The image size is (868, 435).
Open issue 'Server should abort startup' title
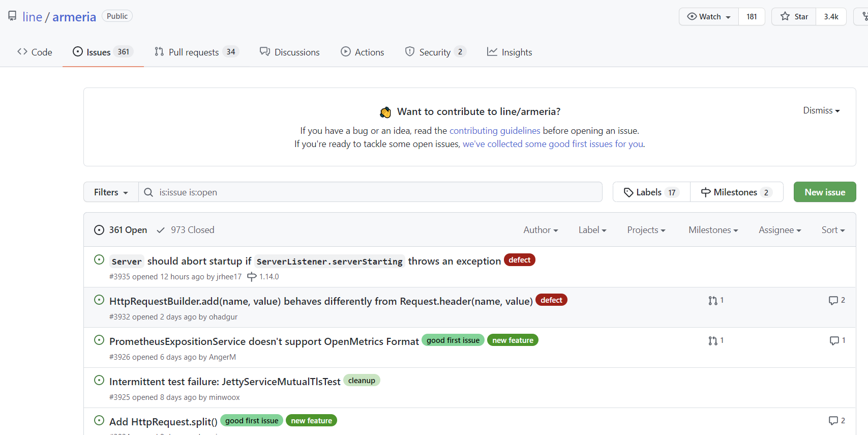(305, 261)
